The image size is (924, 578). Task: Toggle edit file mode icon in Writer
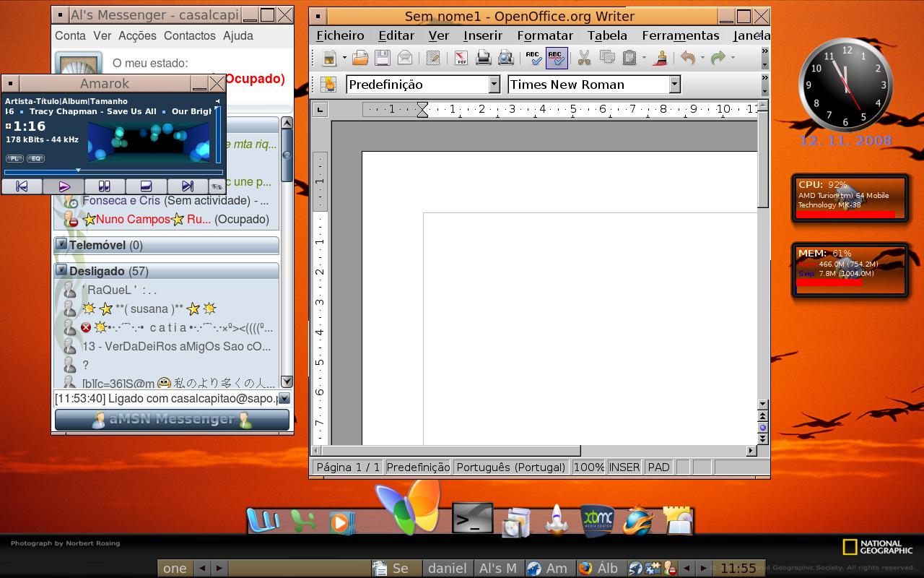coord(433,58)
